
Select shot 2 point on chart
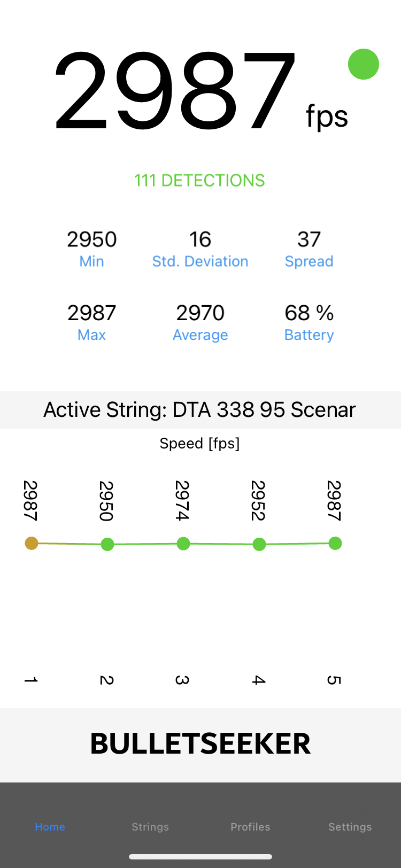(107, 545)
